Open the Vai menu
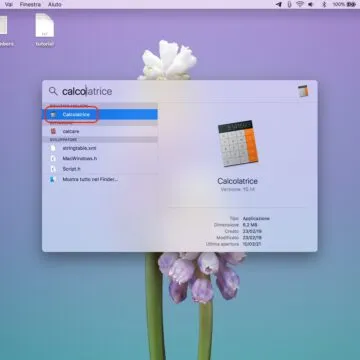This screenshot has width=360, height=360. (x=9, y=4)
